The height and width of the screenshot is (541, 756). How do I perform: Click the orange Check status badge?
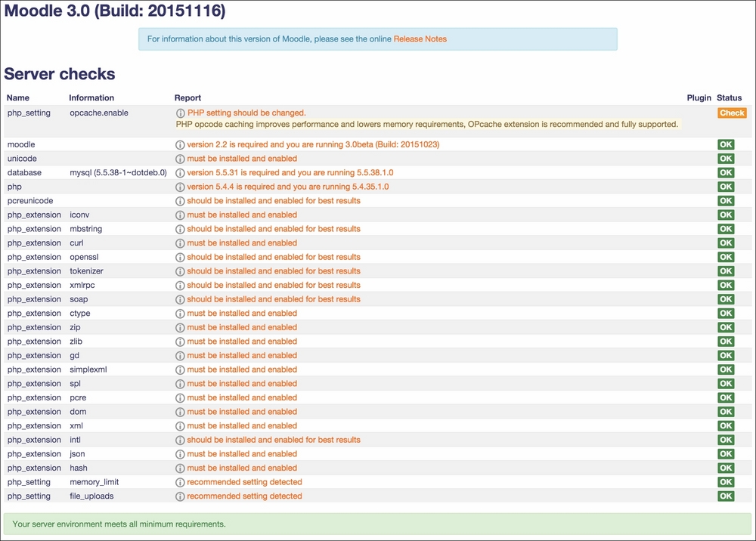732,113
